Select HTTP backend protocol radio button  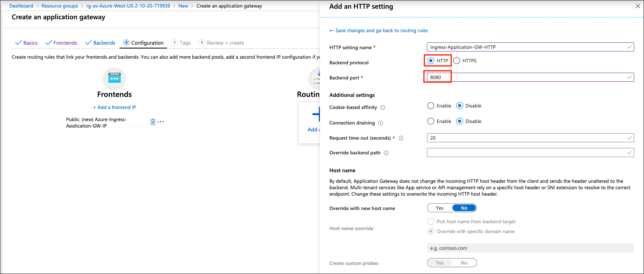pos(431,61)
